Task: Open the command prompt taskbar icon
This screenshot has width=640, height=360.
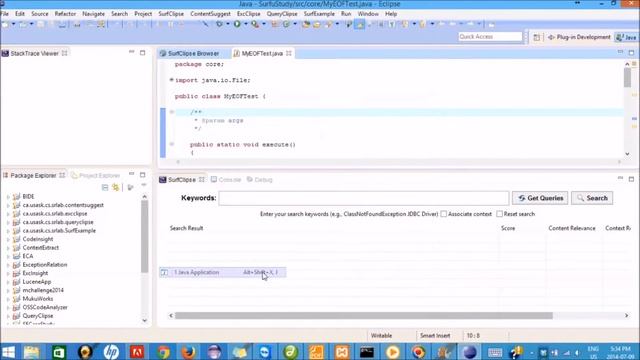Action: tap(367, 352)
